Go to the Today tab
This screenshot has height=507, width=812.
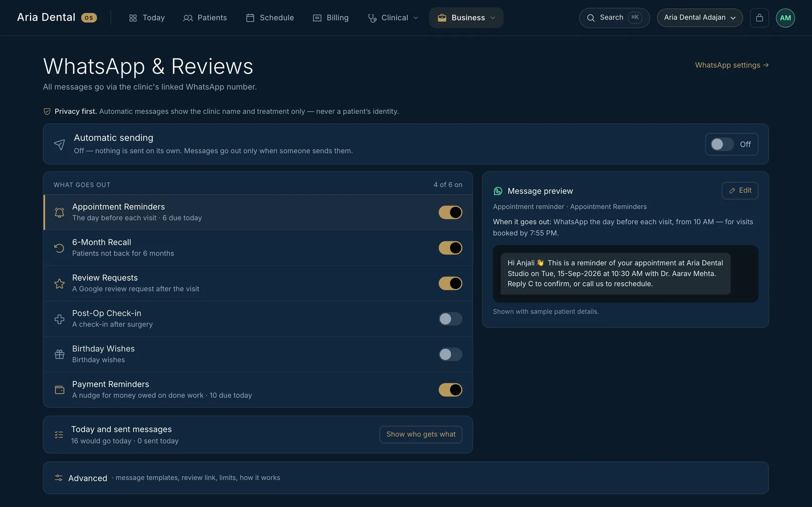(x=147, y=18)
